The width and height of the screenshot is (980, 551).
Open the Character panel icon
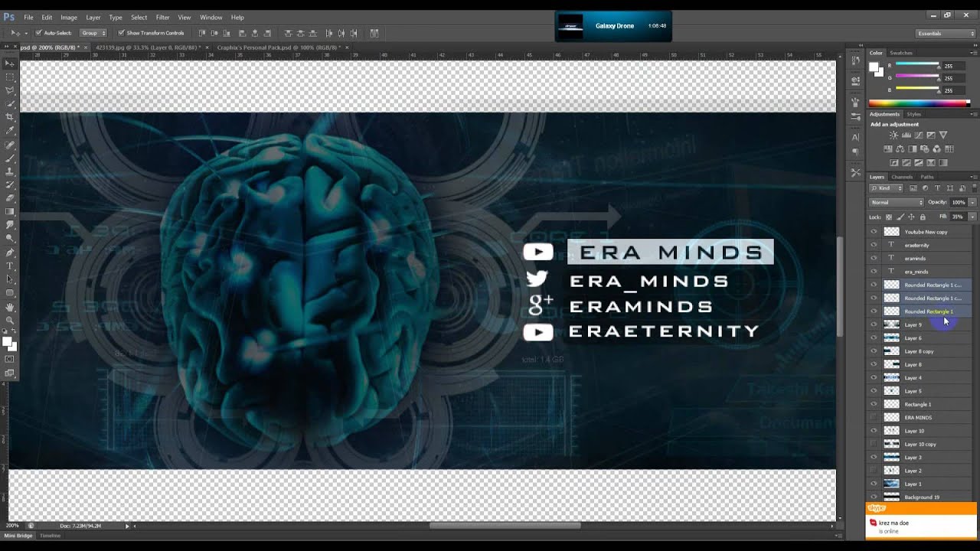pos(856,137)
